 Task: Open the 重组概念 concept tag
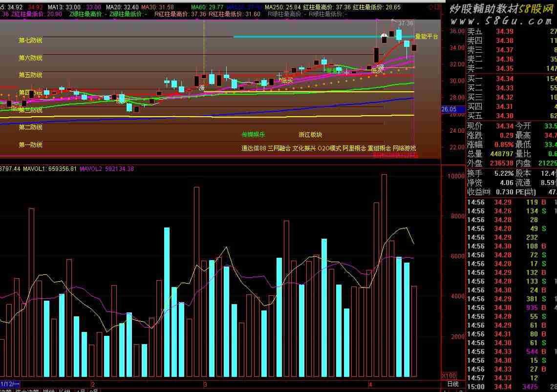[379, 148]
